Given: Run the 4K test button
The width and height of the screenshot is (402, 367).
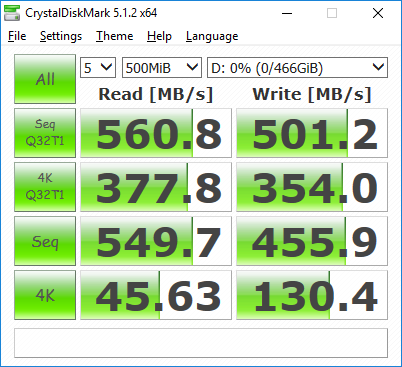Looking at the screenshot, I should tap(45, 295).
